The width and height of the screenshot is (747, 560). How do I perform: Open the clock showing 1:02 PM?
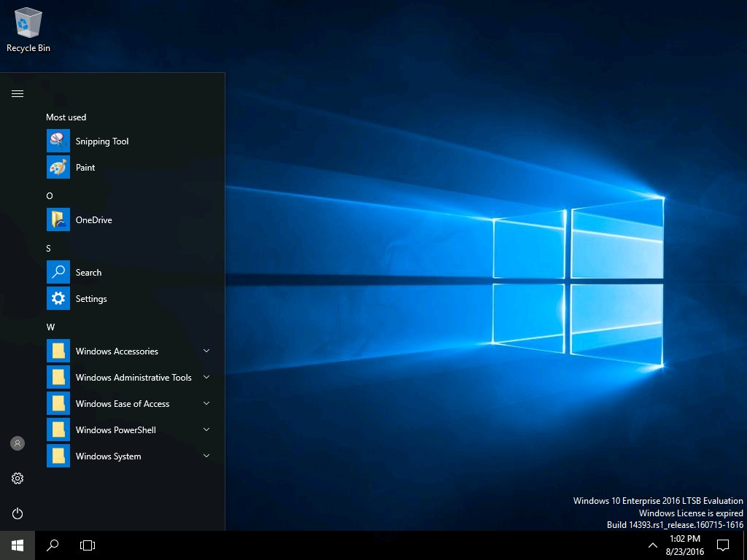(685, 545)
